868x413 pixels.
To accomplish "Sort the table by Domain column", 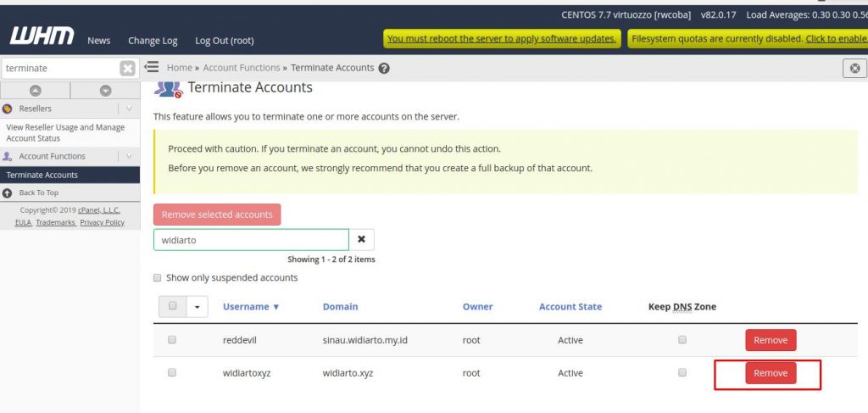I will click(341, 307).
